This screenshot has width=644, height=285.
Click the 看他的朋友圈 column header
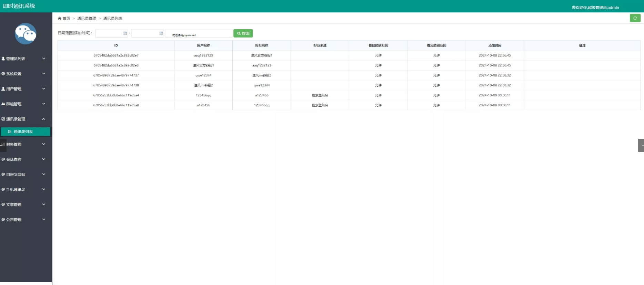[x=378, y=45]
